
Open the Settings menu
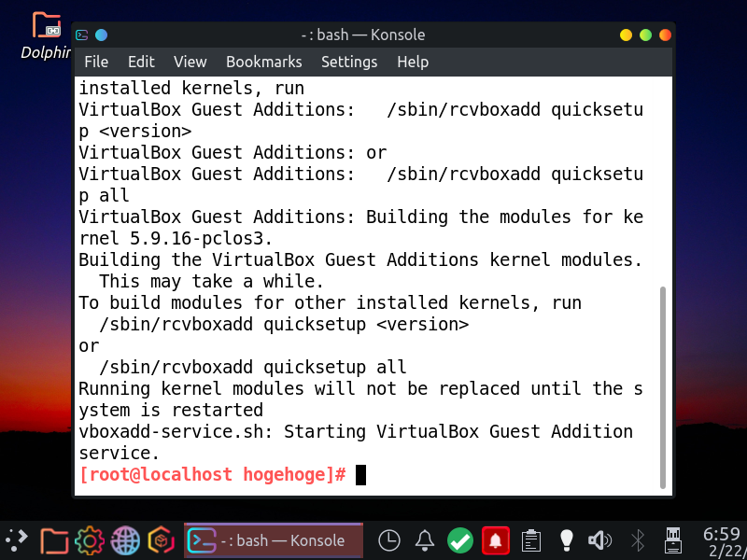[349, 62]
